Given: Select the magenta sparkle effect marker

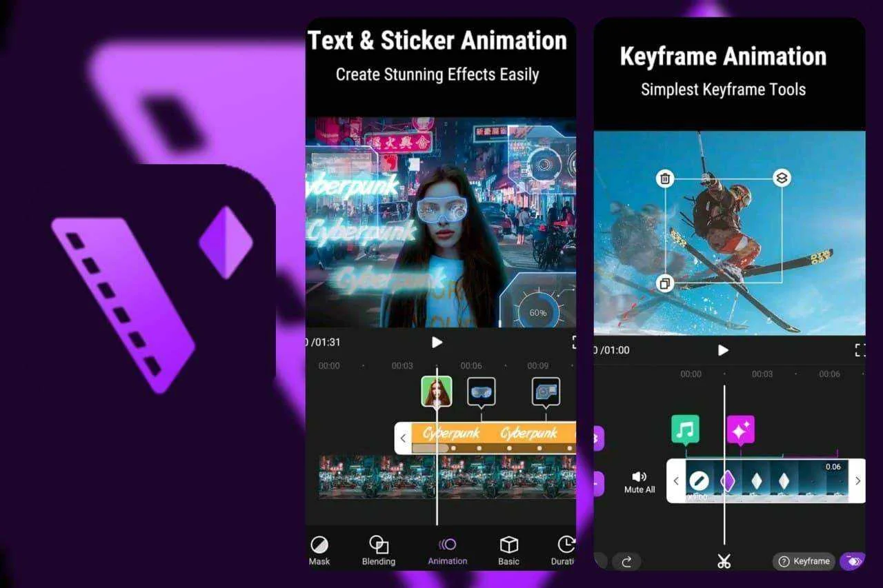Looking at the screenshot, I should coord(741,430).
